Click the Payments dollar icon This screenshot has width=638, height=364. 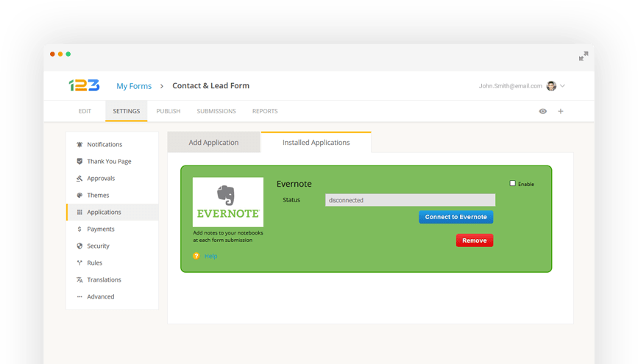79,229
